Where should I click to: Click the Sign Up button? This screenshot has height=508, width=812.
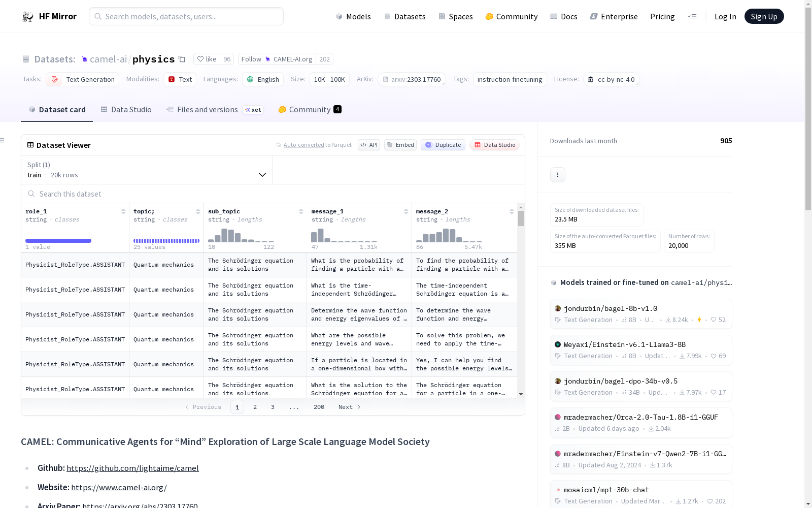[764, 17]
